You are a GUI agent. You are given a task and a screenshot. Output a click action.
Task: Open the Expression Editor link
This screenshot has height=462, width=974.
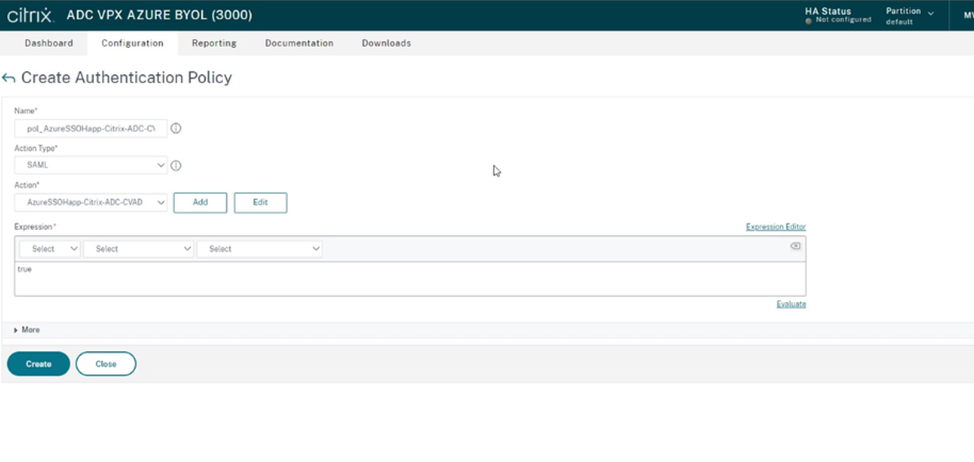click(x=776, y=227)
